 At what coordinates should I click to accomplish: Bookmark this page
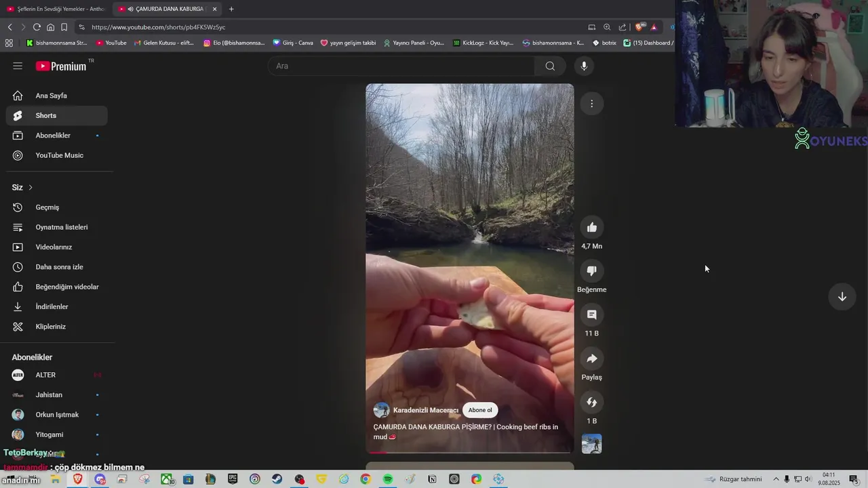click(x=64, y=27)
